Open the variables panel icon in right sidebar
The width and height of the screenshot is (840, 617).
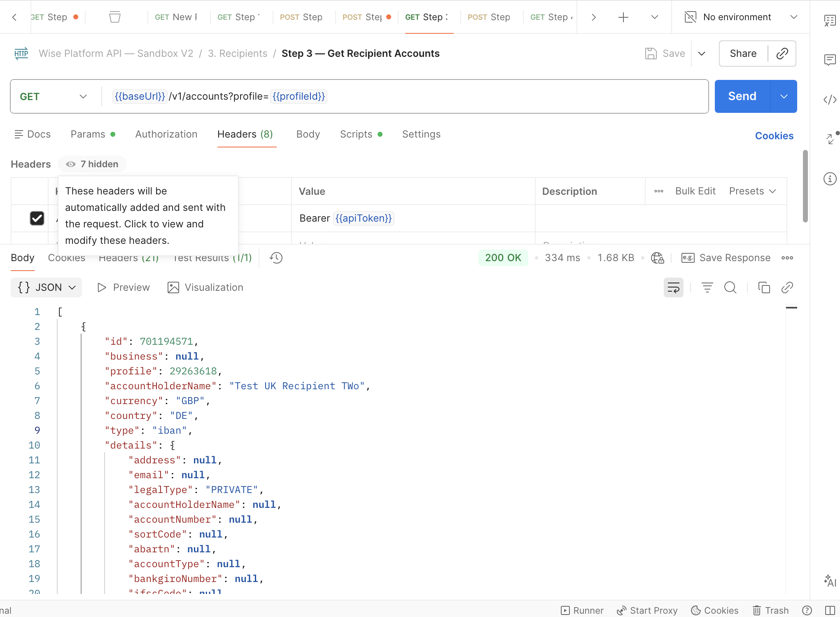(830, 21)
